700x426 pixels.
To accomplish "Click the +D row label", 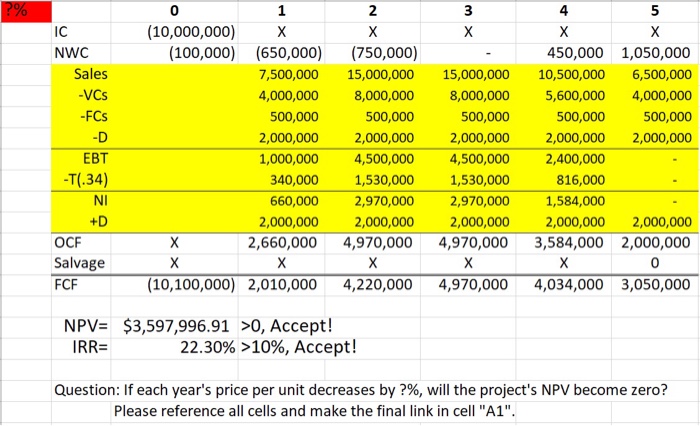I will [98, 221].
